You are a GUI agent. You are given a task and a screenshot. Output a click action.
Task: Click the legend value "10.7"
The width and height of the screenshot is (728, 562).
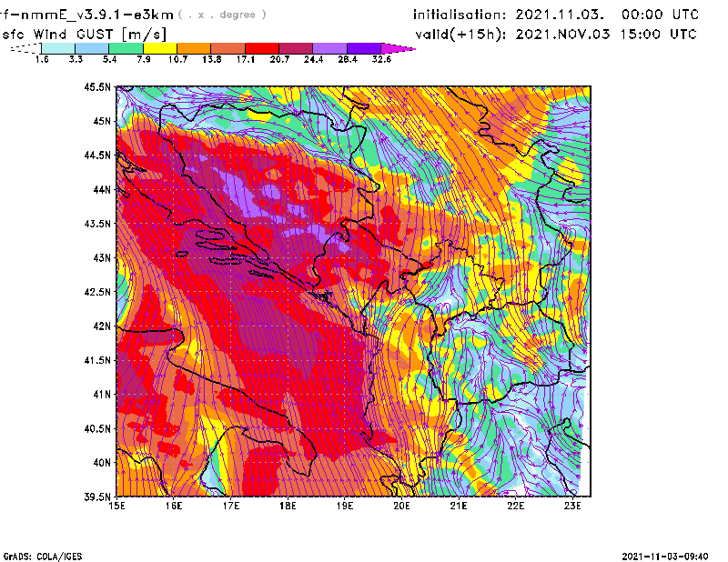(x=177, y=59)
